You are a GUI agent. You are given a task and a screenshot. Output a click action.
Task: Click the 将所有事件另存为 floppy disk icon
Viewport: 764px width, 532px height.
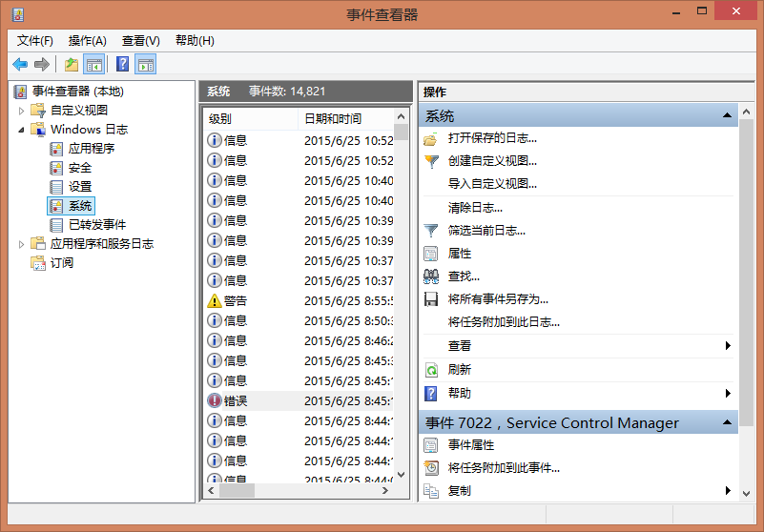click(x=431, y=299)
